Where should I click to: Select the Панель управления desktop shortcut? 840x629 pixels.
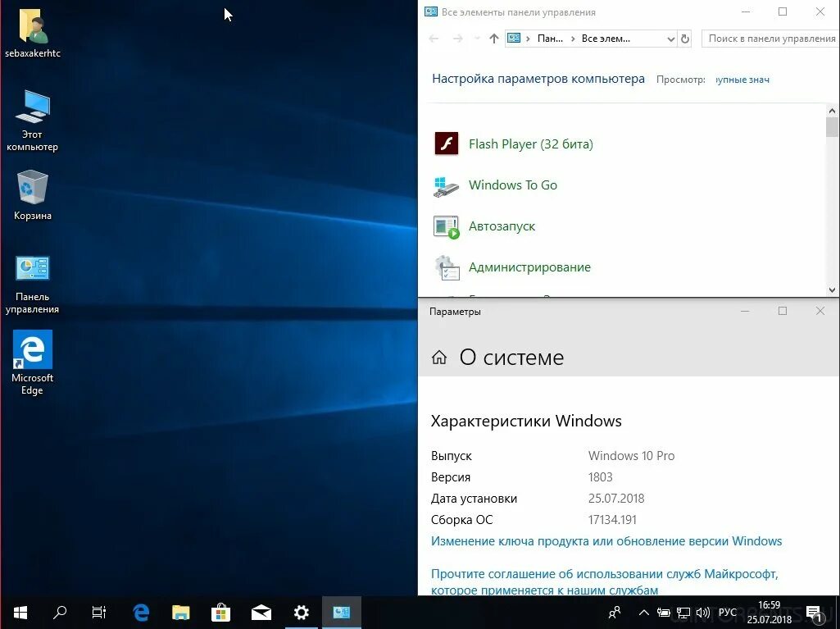point(32,285)
